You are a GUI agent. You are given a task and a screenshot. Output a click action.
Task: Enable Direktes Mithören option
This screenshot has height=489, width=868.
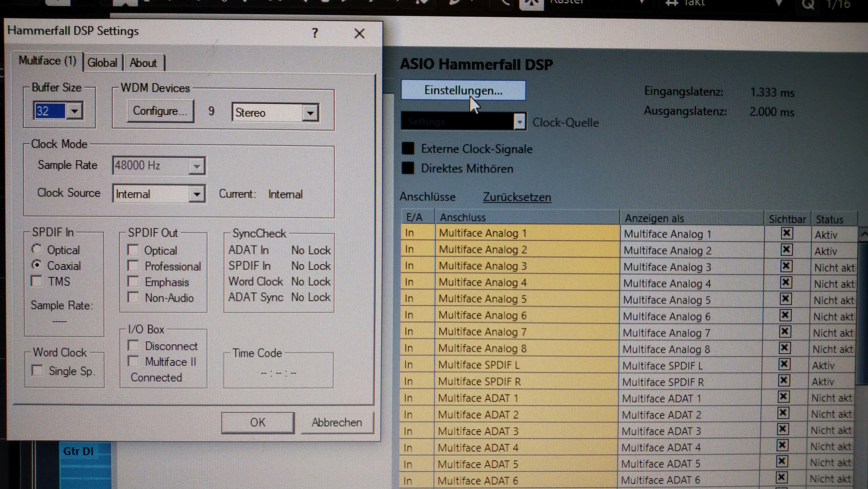(x=408, y=168)
